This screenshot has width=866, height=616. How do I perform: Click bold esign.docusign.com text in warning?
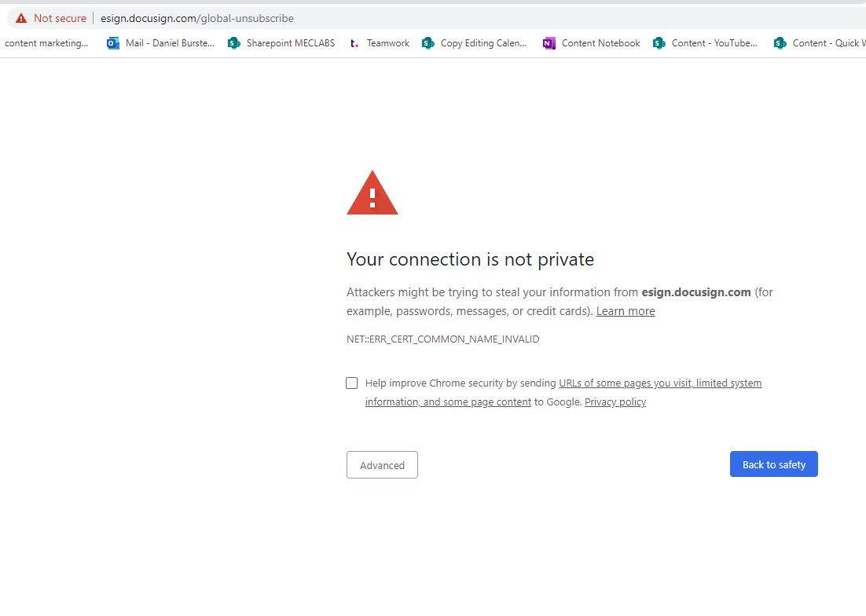(696, 292)
